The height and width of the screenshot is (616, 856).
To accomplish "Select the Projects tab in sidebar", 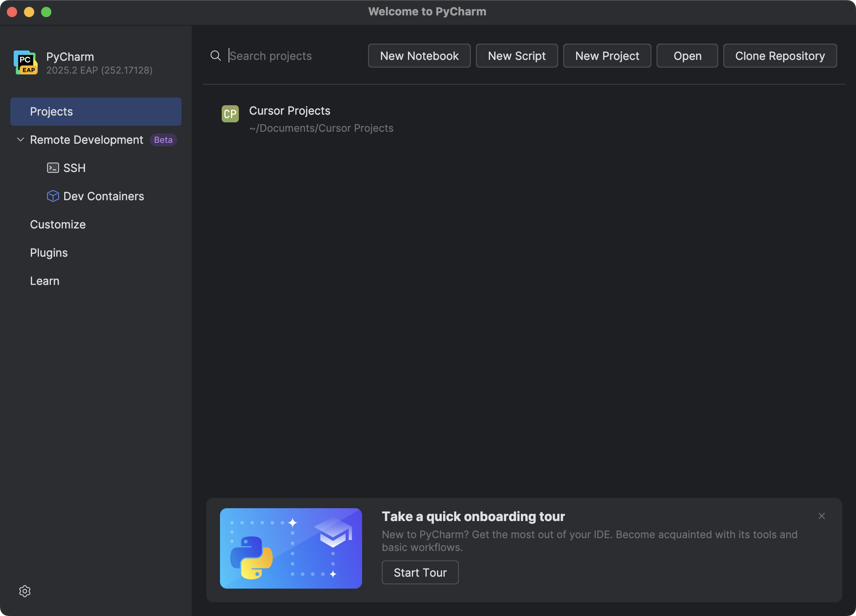I will [51, 111].
